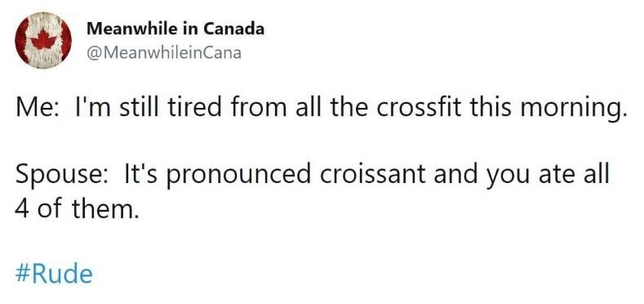This screenshot has height=304, width=644.
Task: Visit the @MeanwhileinCana handle
Action: click(x=164, y=53)
